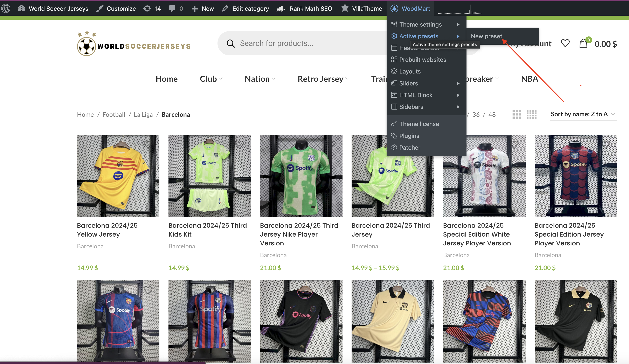The width and height of the screenshot is (629, 364).
Task: Open the 14 pending updates icon
Action: [147, 8]
